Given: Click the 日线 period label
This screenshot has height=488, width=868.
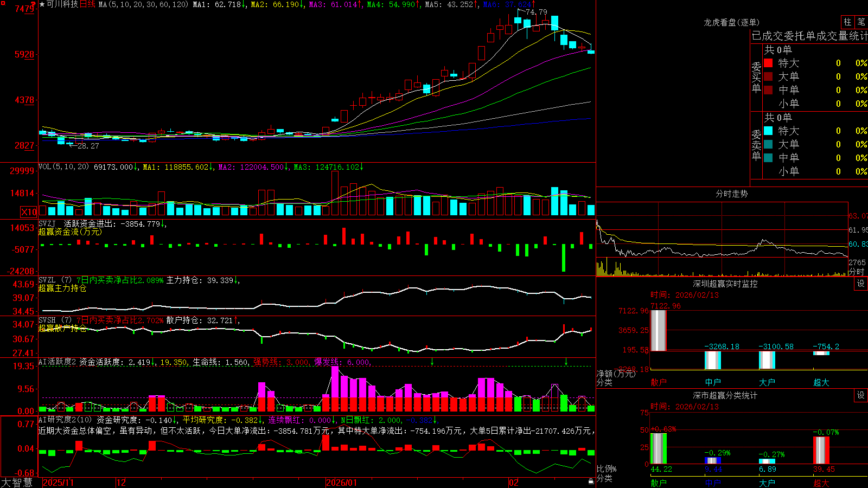Looking at the screenshot, I should coord(87,4).
